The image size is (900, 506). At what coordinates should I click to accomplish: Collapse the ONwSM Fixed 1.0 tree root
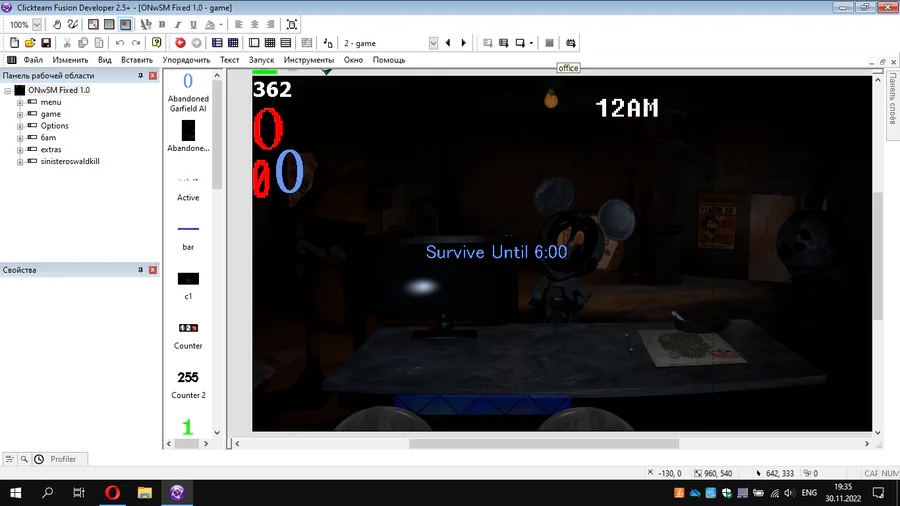coord(7,91)
